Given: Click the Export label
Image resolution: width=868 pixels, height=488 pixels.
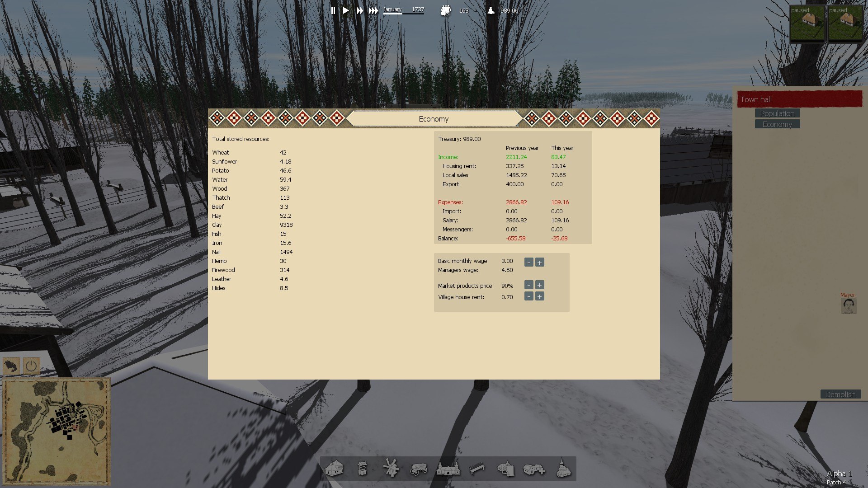Looking at the screenshot, I should (451, 184).
